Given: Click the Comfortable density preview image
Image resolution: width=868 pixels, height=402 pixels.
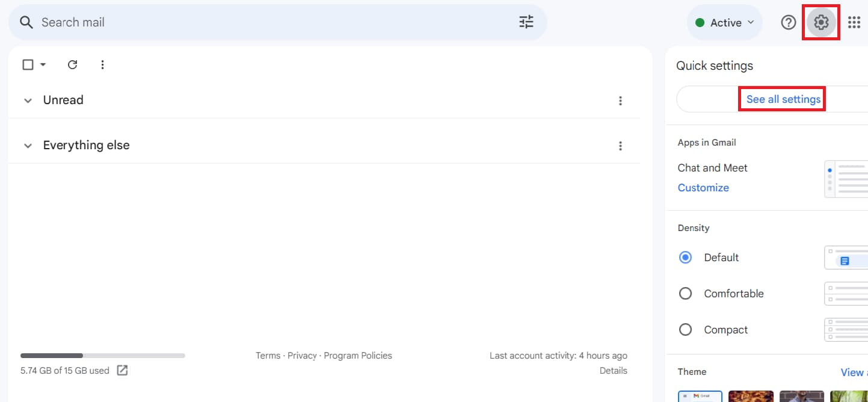Looking at the screenshot, I should pos(846,294).
